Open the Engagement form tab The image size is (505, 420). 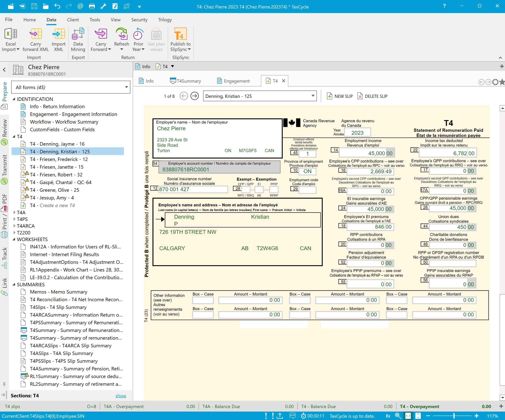[233, 81]
